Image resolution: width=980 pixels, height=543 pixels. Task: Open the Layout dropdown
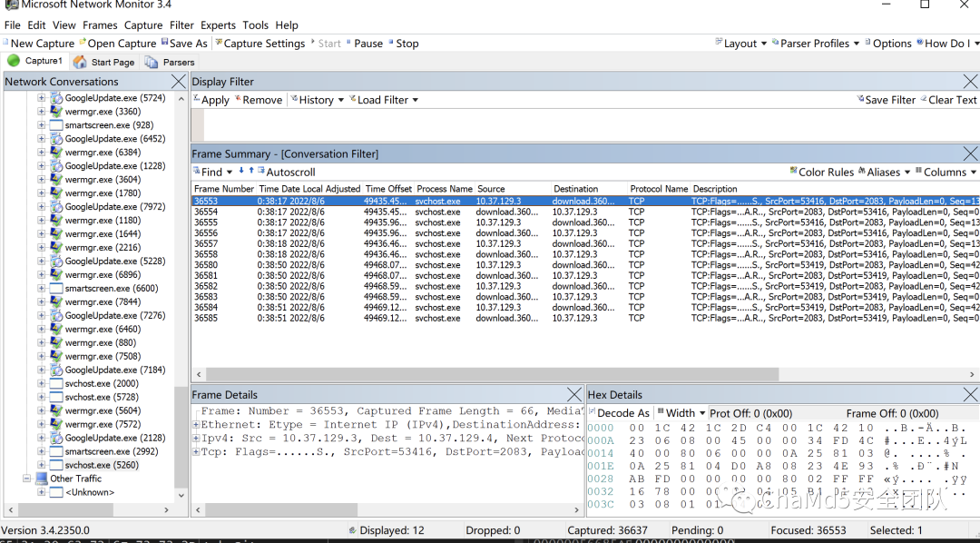[x=741, y=44]
